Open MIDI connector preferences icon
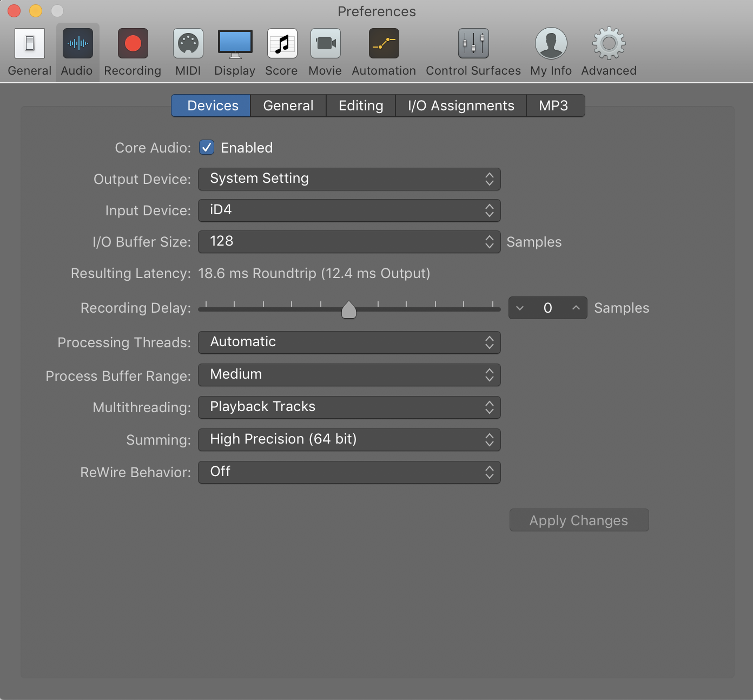Viewport: 753px width, 700px height. 188,43
